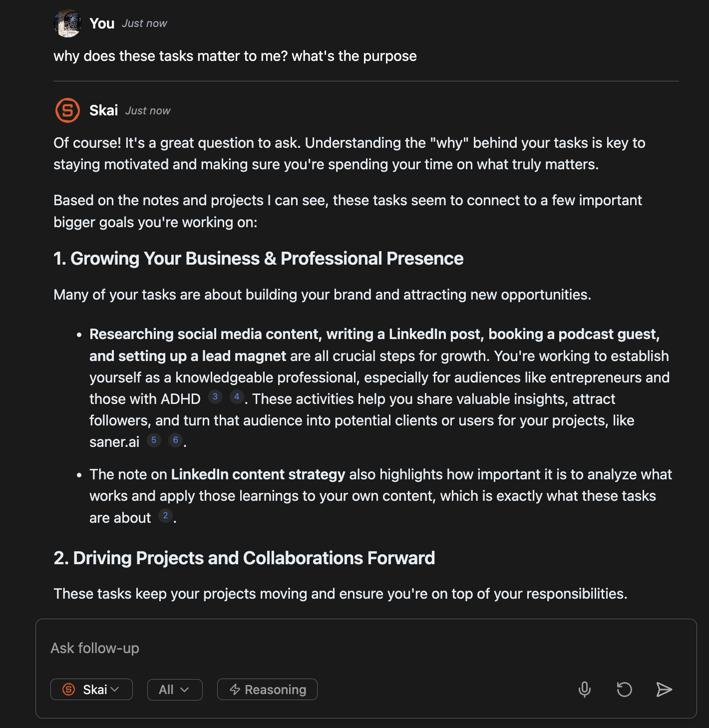Click the regenerate conversation icon
The image size is (709, 728).
point(624,690)
